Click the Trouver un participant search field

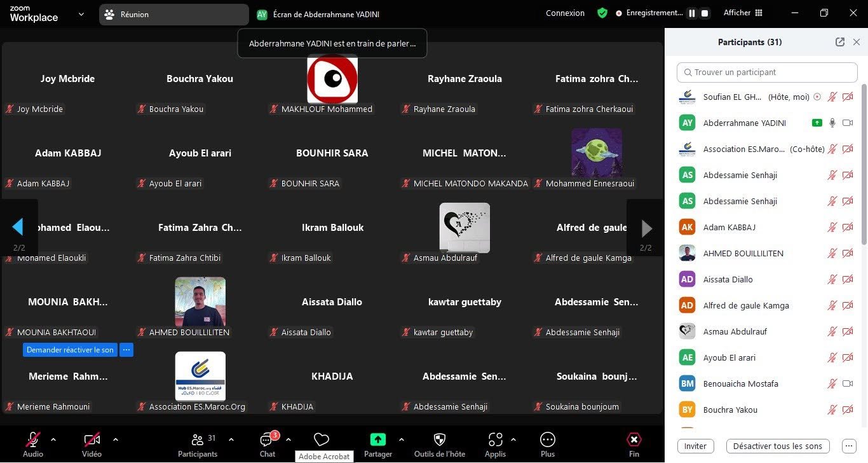point(767,72)
